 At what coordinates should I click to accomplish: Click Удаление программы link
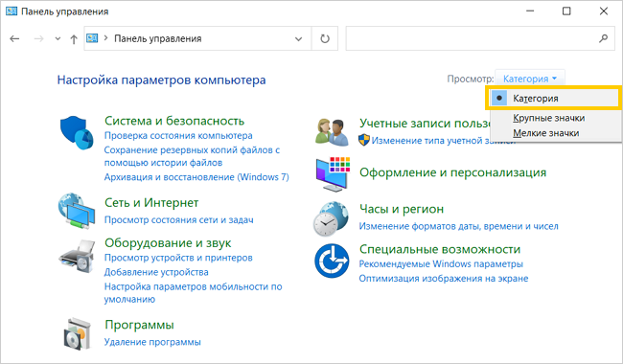(x=152, y=342)
